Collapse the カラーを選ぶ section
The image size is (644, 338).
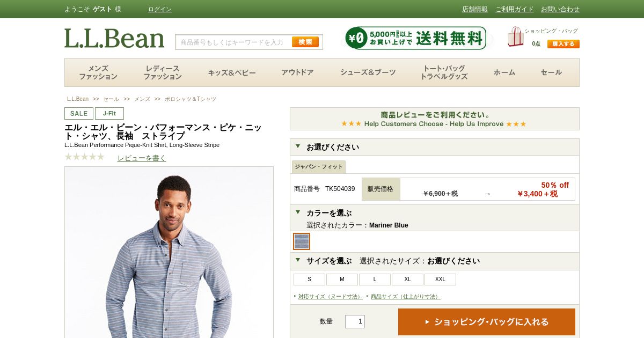coord(298,212)
